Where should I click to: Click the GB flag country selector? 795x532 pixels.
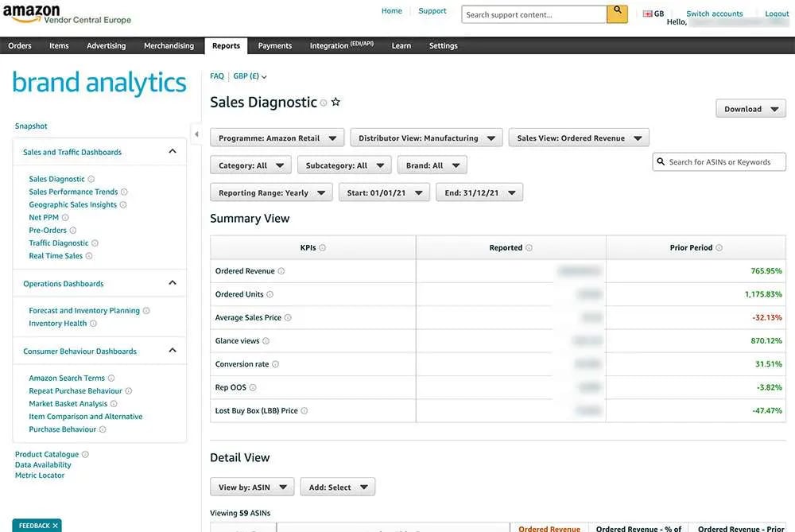(653, 14)
